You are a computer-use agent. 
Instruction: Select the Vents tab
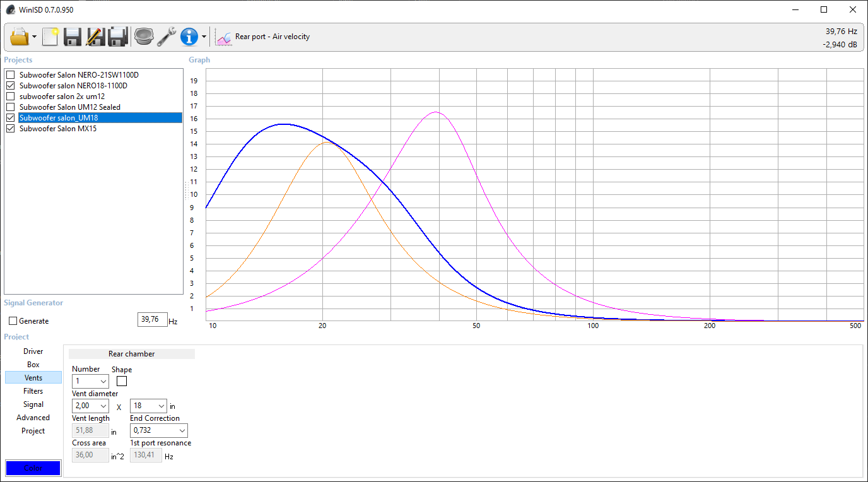click(33, 378)
